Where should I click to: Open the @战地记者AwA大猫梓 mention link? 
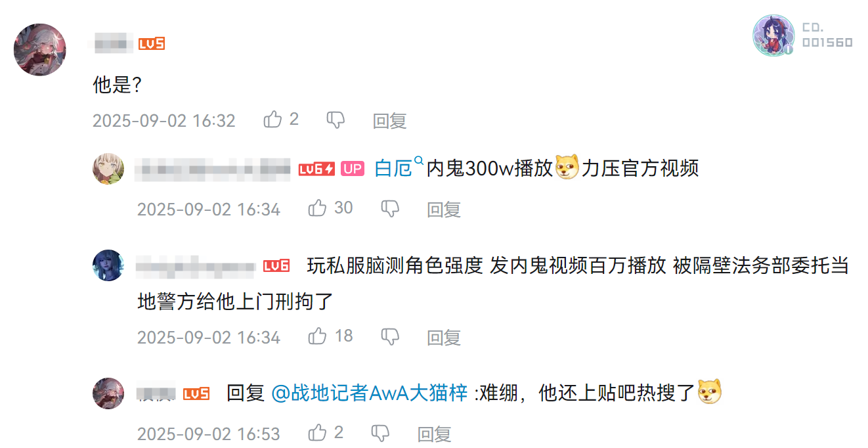coord(369,393)
